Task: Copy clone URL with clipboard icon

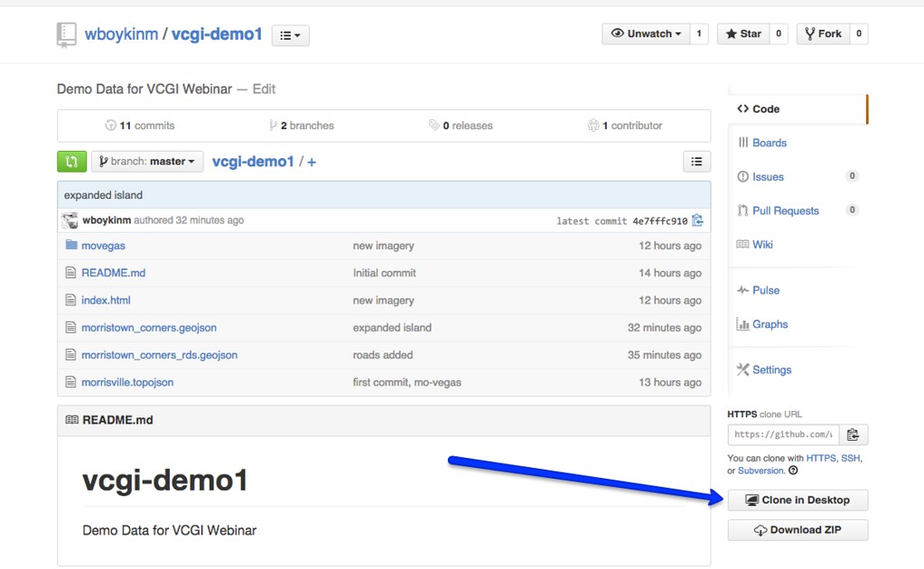Action: click(854, 434)
